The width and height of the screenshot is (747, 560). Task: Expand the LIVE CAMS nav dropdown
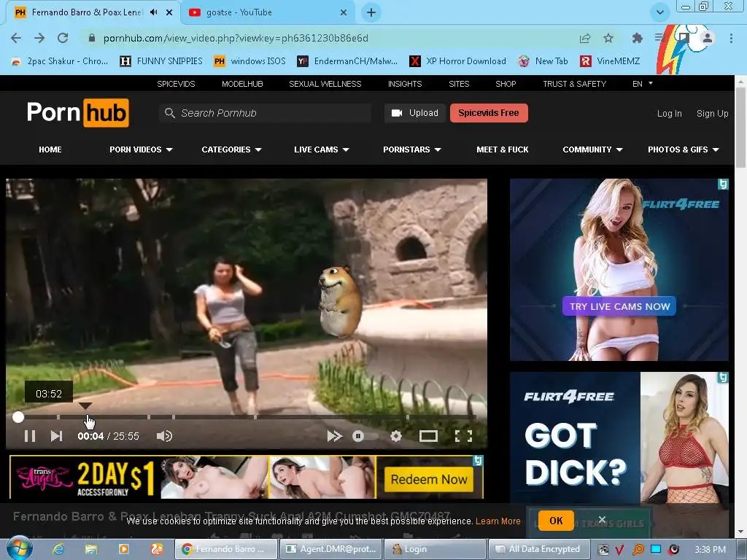(322, 149)
